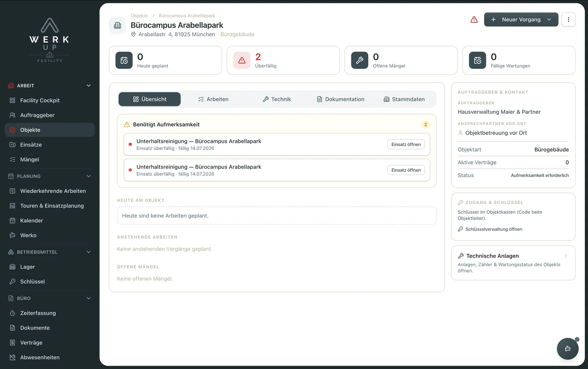Image resolution: width=588 pixels, height=369 pixels.
Task: Click the Auftraggeber person icon in sidebar
Action: [12, 115]
